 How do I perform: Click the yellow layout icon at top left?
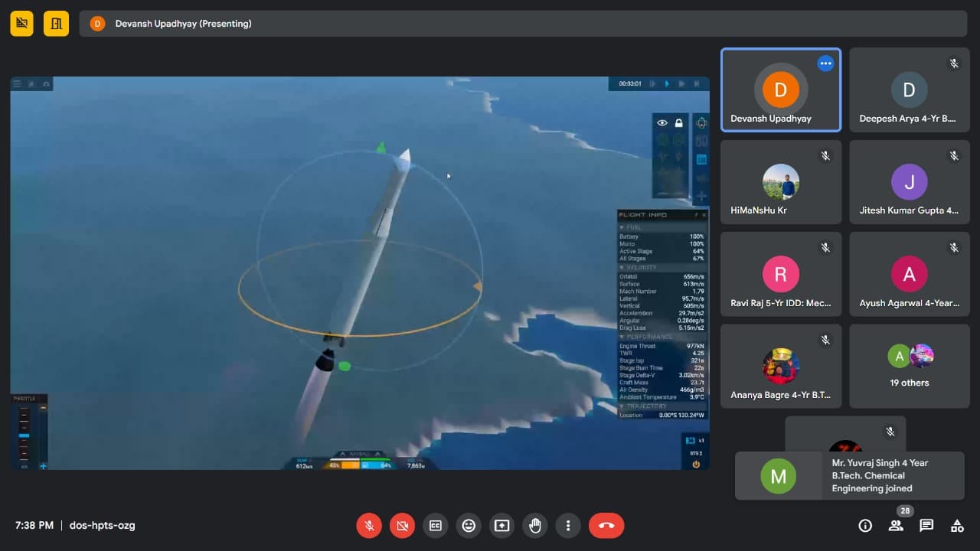(x=56, y=24)
